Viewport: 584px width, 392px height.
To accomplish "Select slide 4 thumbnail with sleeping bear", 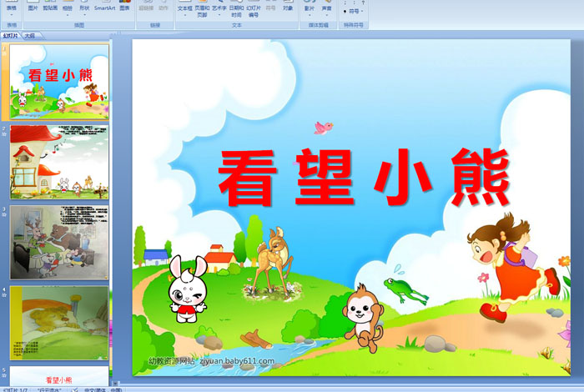I will click(59, 323).
